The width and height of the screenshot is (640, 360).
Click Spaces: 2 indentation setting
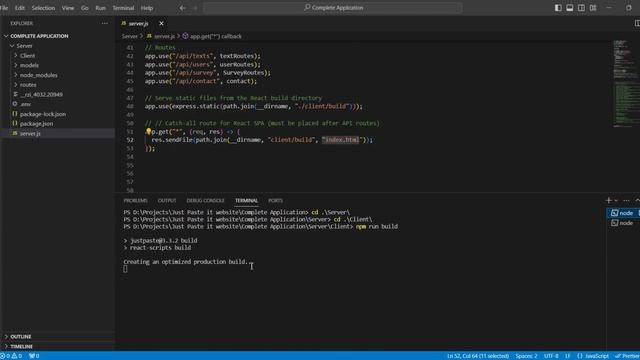pyautogui.click(x=526, y=356)
